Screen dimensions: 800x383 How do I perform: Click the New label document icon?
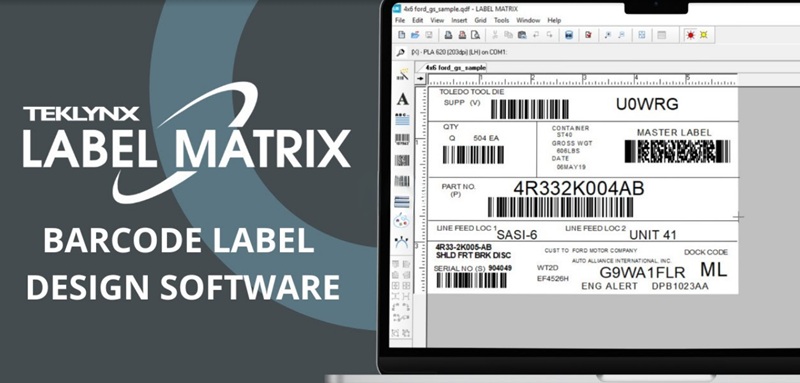(402, 35)
